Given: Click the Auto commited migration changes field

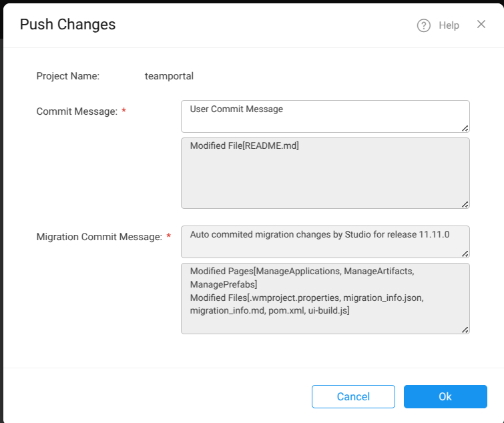Looking at the screenshot, I should [324, 241].
